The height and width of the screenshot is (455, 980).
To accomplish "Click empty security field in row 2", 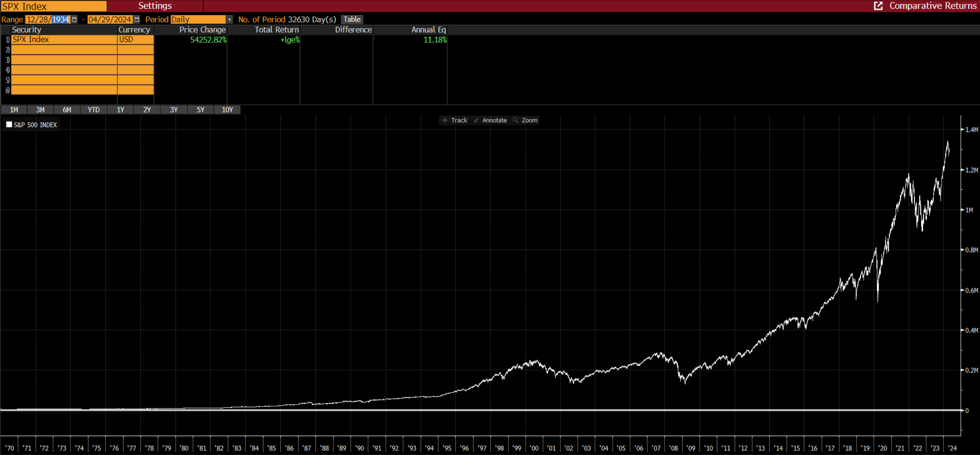I will coord(64,49).
